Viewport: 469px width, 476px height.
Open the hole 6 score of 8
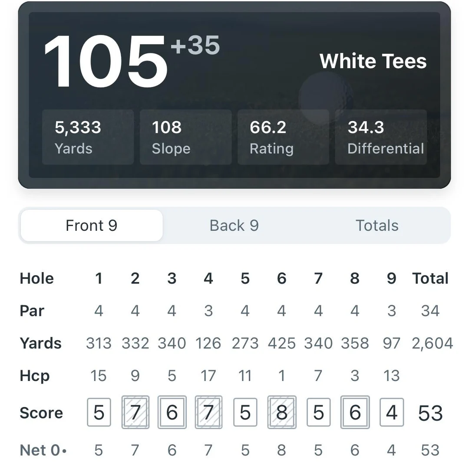282,413
